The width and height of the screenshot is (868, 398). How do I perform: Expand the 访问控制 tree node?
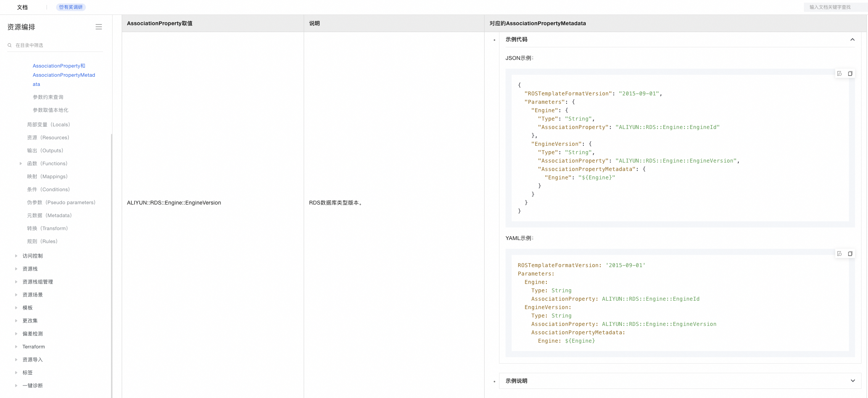point(16,256)
